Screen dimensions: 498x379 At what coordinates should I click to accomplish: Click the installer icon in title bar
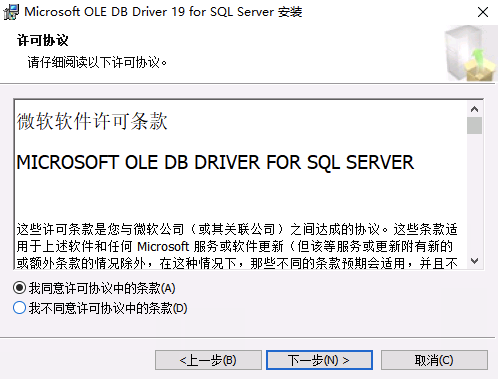pos(11,12)
